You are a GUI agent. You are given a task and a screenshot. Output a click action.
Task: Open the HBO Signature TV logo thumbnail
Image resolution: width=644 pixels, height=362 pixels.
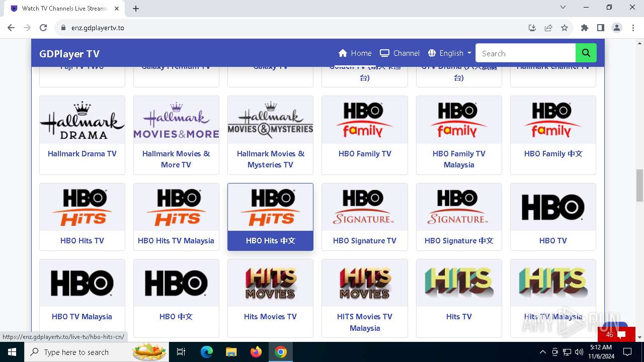pyautogui.click(x=365, y=207)
